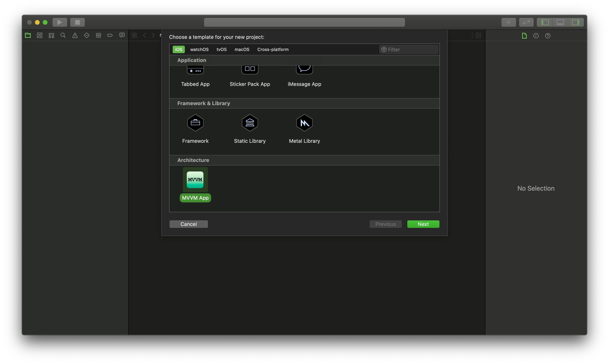The image size is (609, 364).
Task: Open the Breakpoint navigator
Action: click(x=110, y=35)
